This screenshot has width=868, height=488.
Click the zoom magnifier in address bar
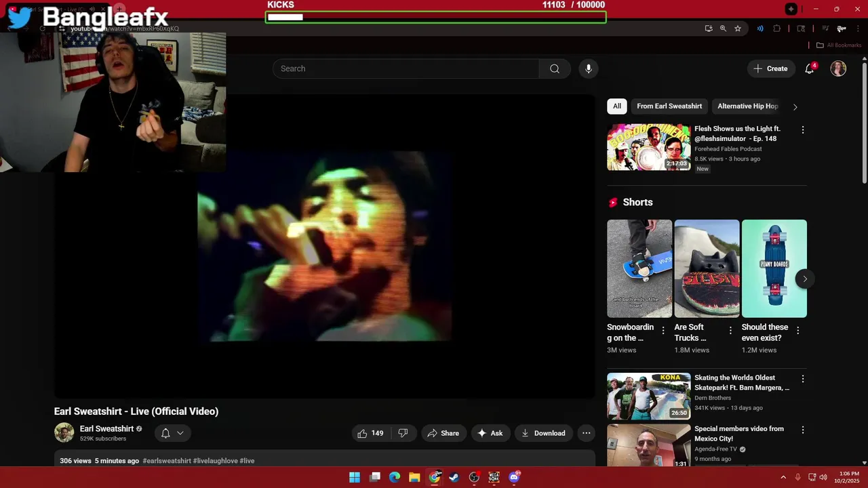723,28
